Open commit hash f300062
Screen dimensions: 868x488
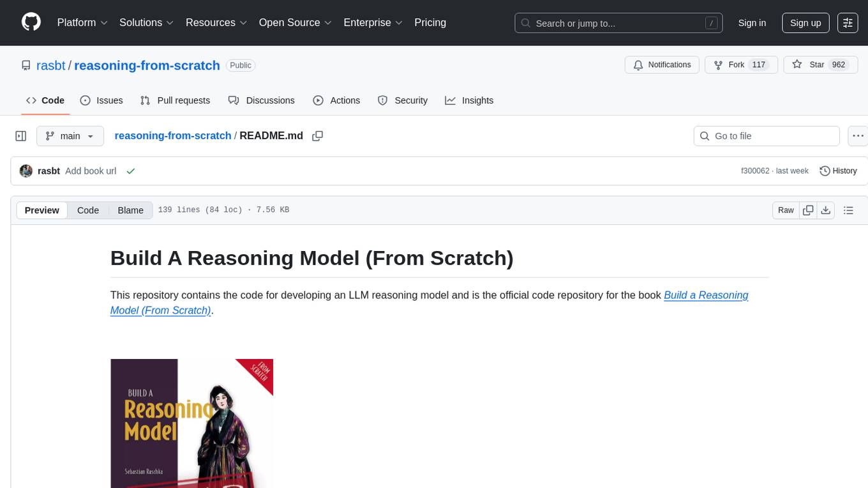pyautogui.click(x=755, y=171)
